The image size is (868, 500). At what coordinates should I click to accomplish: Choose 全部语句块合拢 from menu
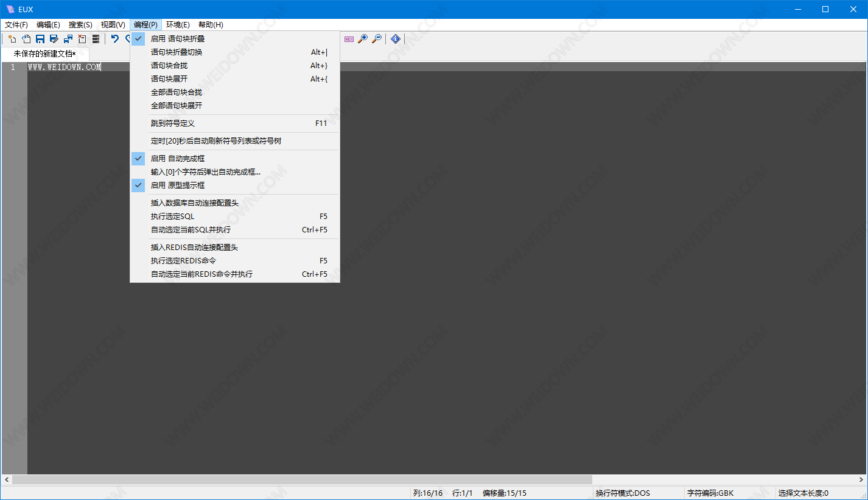click(x=235, y=92)
